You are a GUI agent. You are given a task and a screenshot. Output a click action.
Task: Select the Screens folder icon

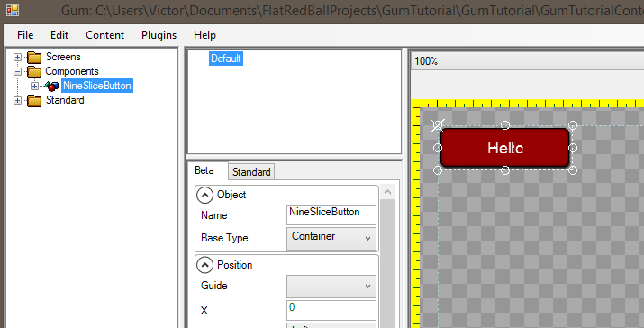click(x=34, y=57)
